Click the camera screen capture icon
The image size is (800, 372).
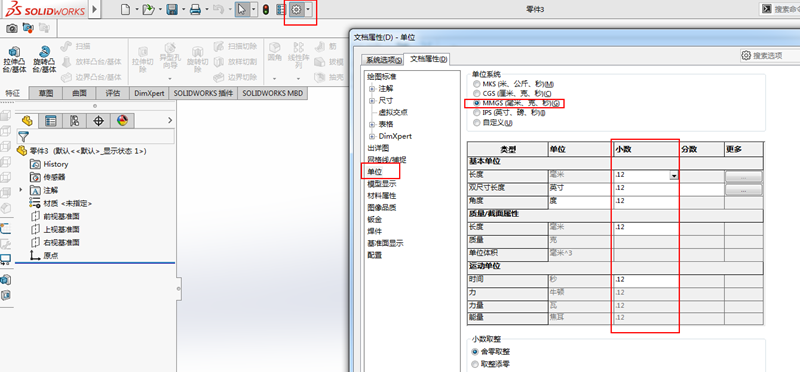(x=11, y=29)
